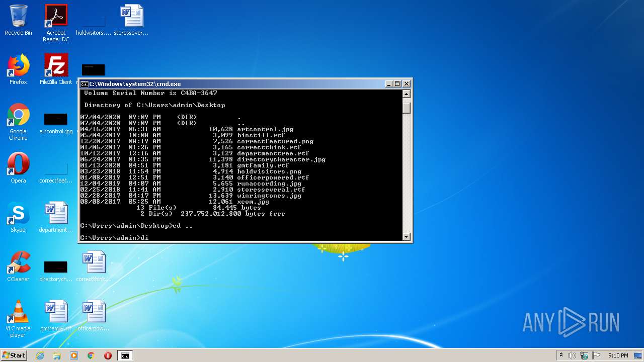The width and height of the screenshot is (644, 362).
Task: Open the Recycle Bin desktop icon
Action: click(18, 20)
